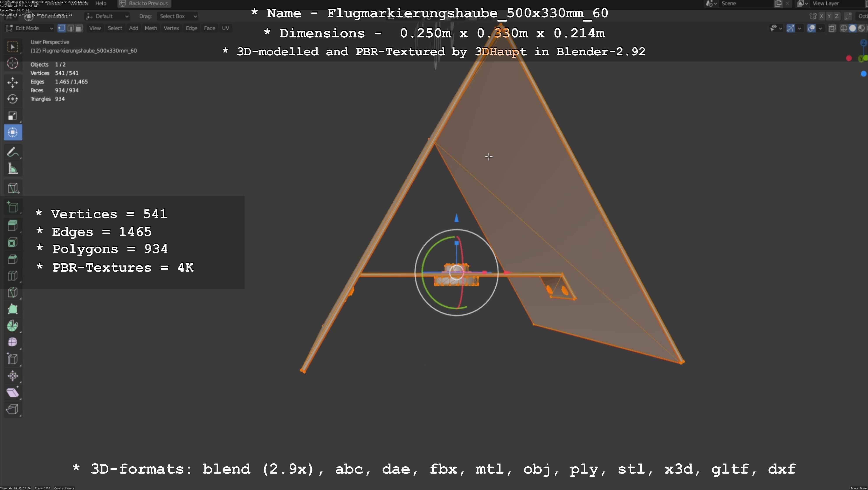The width and height of the screenshot is (868, 490).
Task: Open the UV menu
Action: [x=226, y=28]
